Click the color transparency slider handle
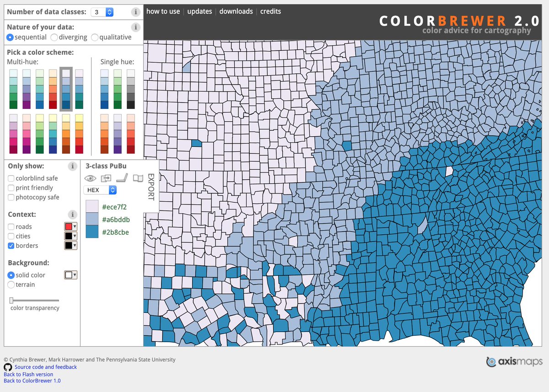Screen dimensions: 549x392 tap(11, 301)
